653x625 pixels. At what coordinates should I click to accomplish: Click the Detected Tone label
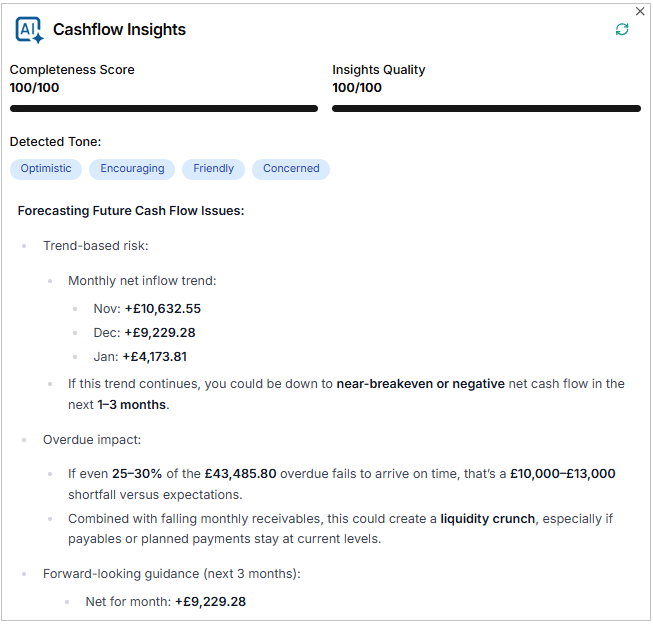click(56, 142)
